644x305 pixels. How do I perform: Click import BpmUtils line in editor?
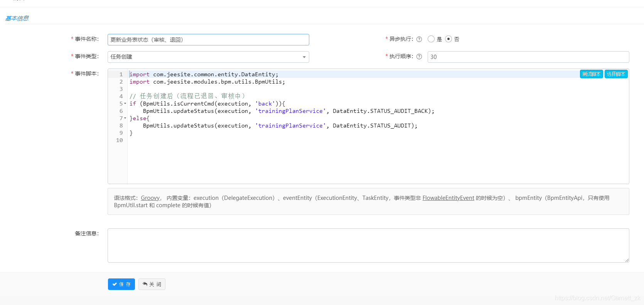207,82
